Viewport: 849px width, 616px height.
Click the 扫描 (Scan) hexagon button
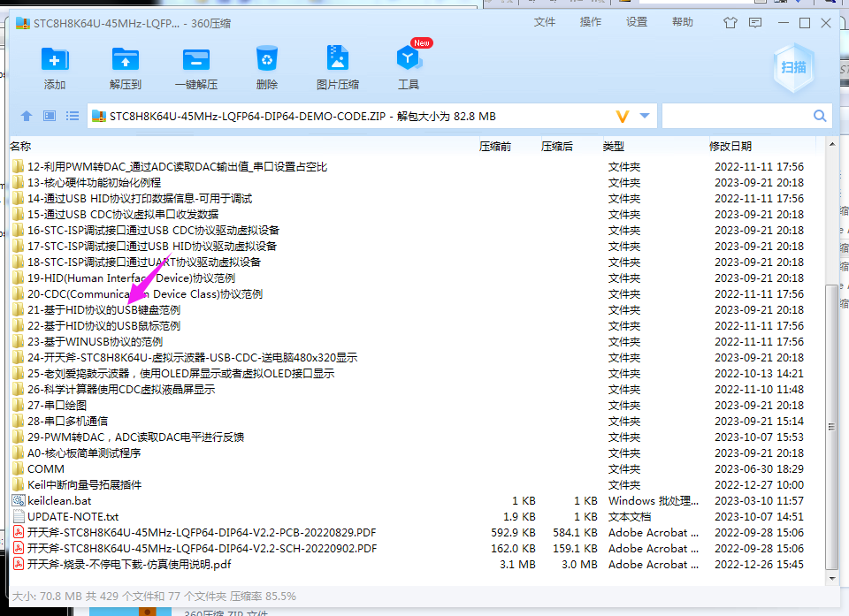(x=793, y=68)
